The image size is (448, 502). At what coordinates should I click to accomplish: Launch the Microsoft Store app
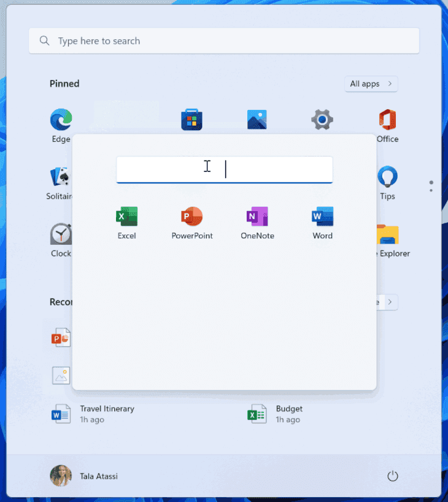191,120
